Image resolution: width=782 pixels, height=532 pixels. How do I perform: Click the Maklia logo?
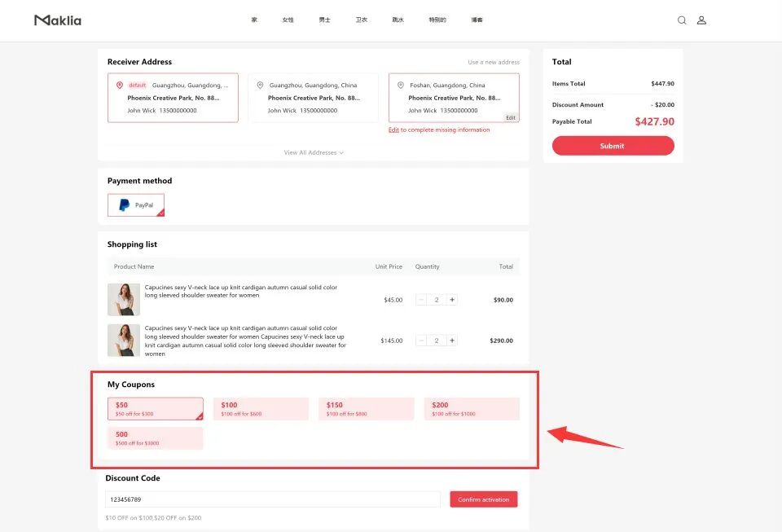[58, 20]
